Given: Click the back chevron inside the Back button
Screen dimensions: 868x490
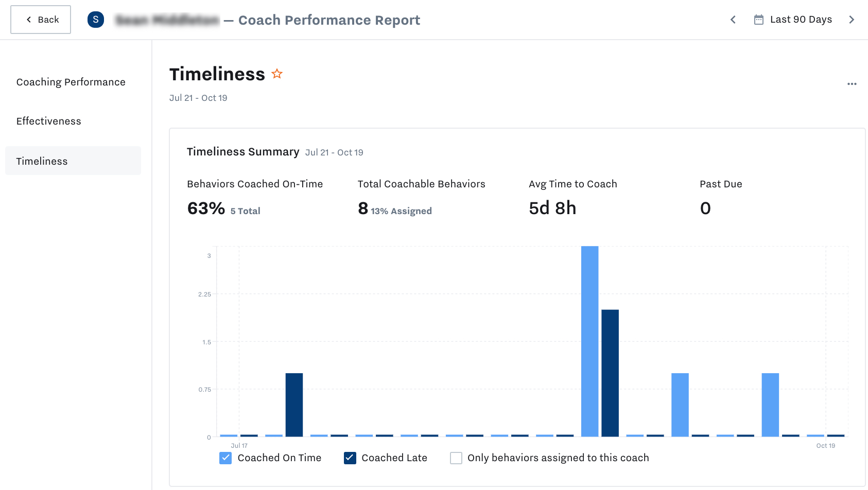Looking at the screenshot, I should coord(28,19).
